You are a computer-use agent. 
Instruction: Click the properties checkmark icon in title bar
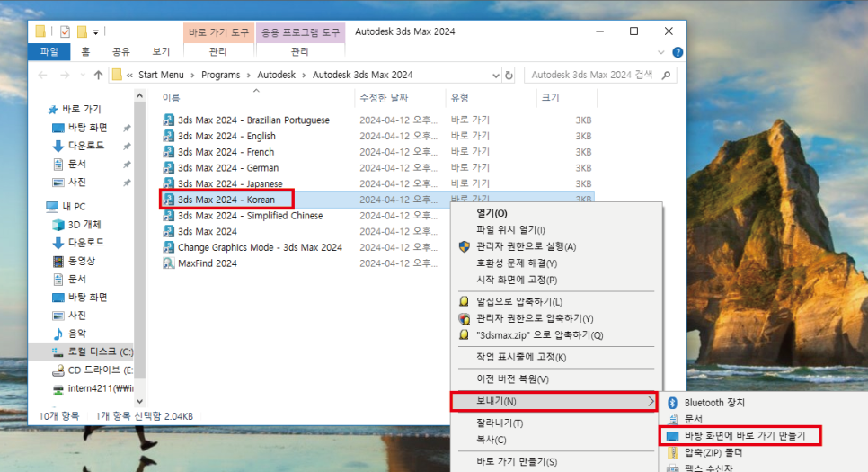[x=66, y=31]
